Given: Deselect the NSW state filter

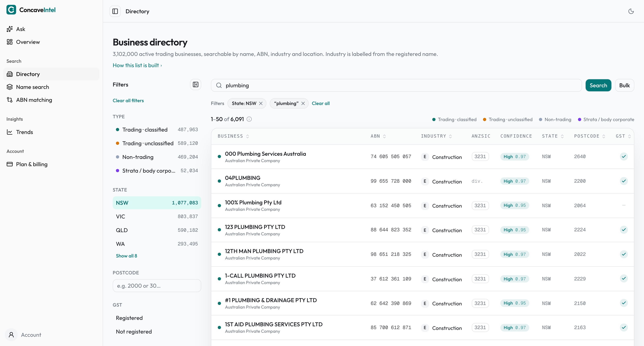Looking at the screenshot, I should 157,203.
